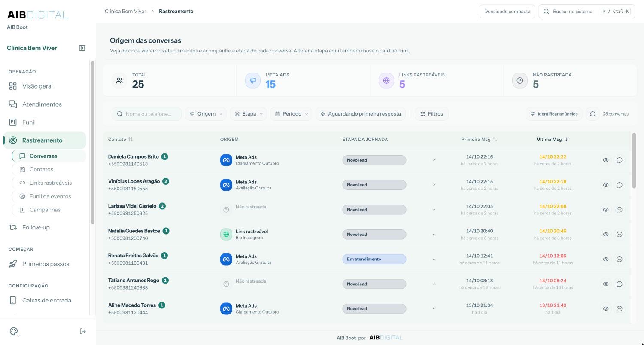The width and height of the screenshot is (644, 345).
Task: Collapse the sidebar panel icon
Action: click(82, 48)
